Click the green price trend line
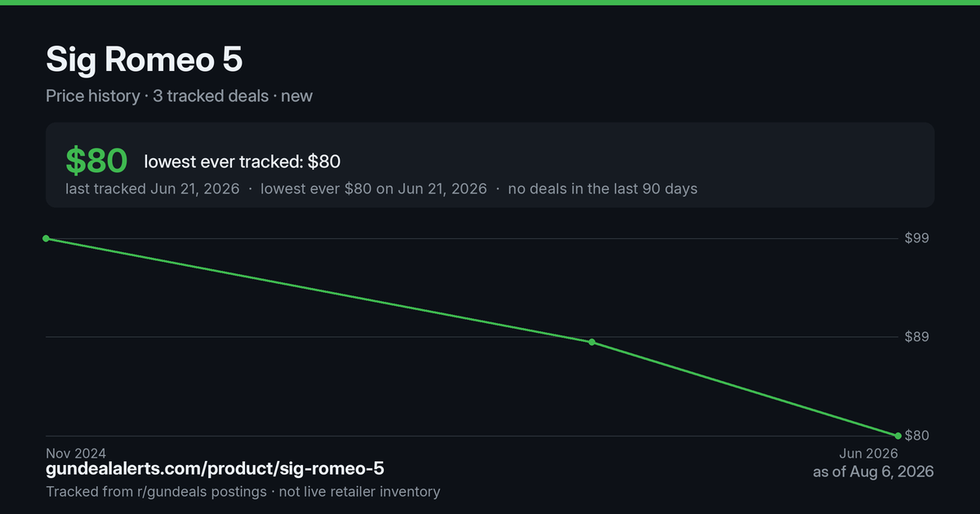Image resolution: width=980 pixels, height=514 pixels. click(318, 290)
